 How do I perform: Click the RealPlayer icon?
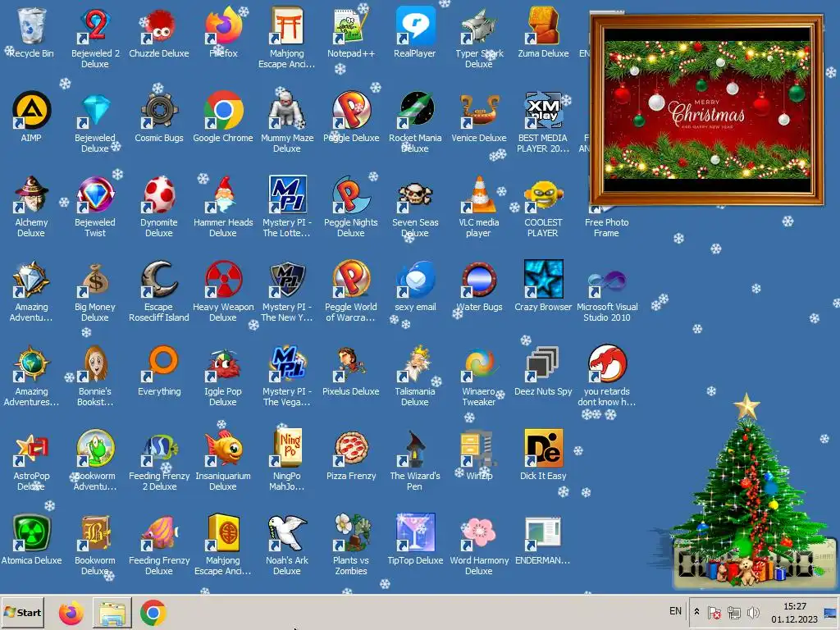point(415,25)
